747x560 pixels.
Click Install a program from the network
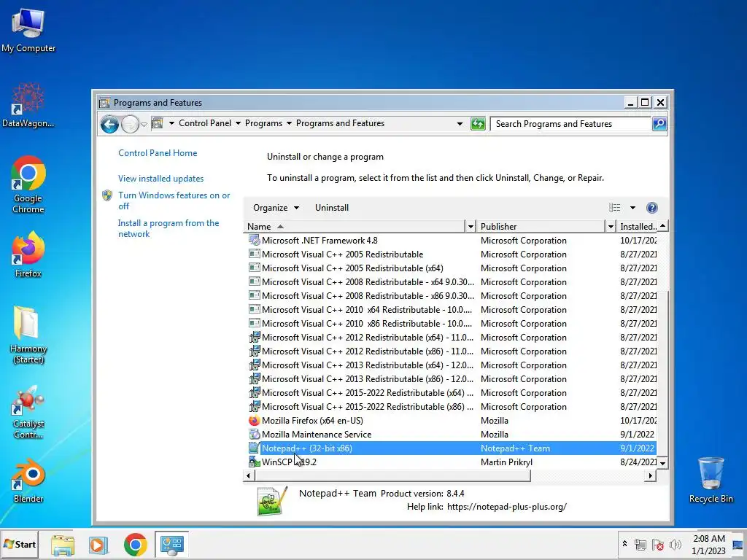coord(169,228)
